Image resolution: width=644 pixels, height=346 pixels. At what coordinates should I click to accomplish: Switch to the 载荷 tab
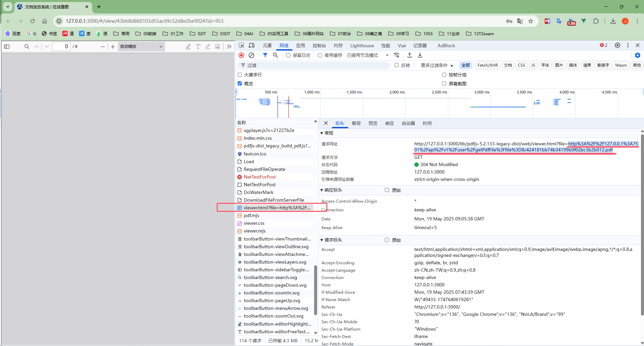356,123
